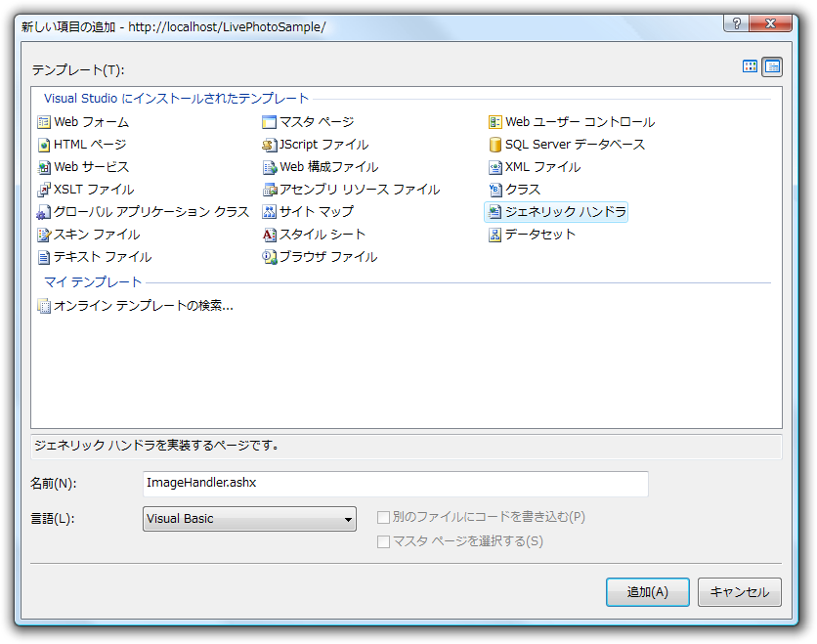Choose the XML ファイル template icon

pos(495,167)
